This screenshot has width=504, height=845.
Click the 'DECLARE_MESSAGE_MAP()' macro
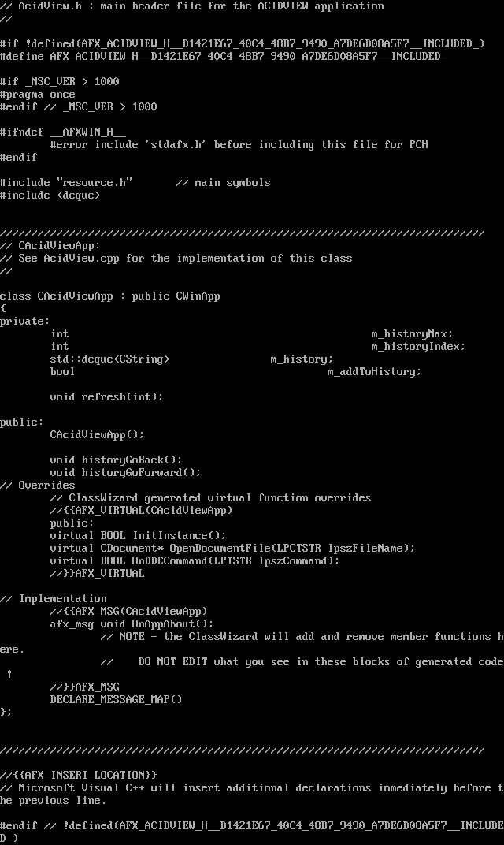(x=116, y=700)
